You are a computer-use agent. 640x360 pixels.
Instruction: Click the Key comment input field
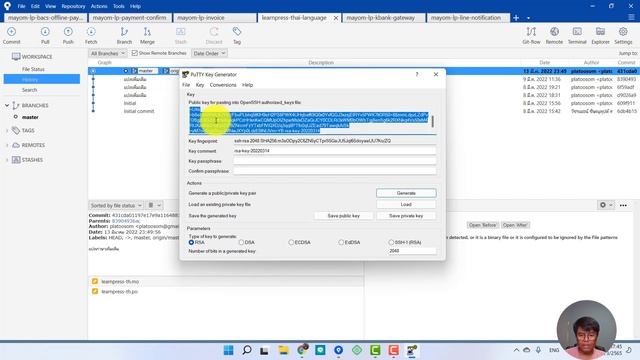click(x=335, y=151)
